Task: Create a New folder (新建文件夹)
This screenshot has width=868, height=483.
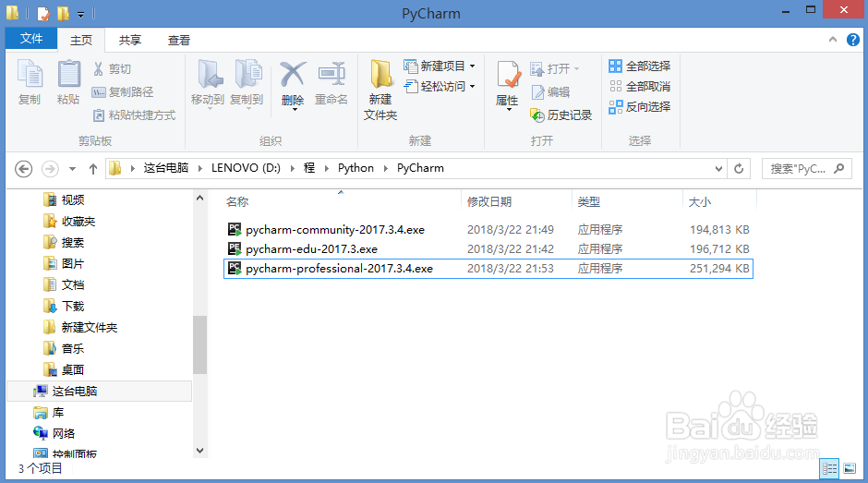Action: (x=380, y=90)
